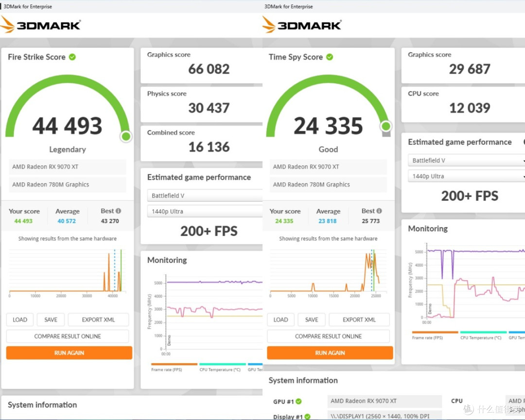This screenshot has width=525, height=420.
Task: Click the Fire Strike score distribution chart
Action: (68, 273)
